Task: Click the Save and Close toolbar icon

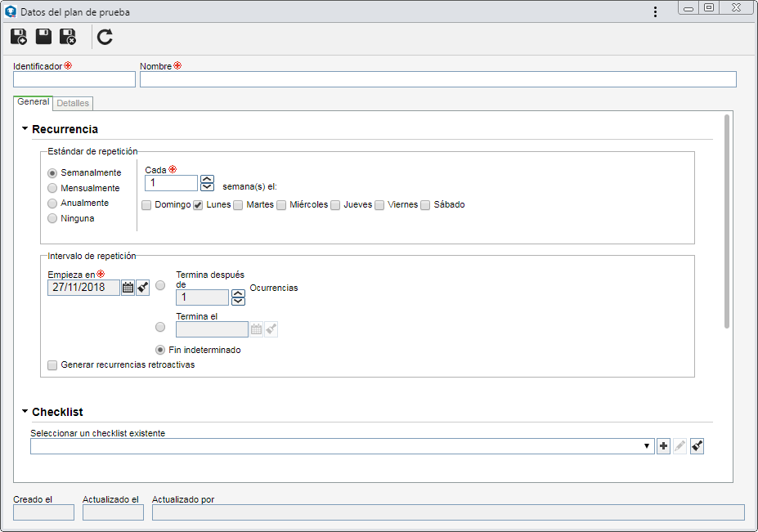Action: [68, 37]
